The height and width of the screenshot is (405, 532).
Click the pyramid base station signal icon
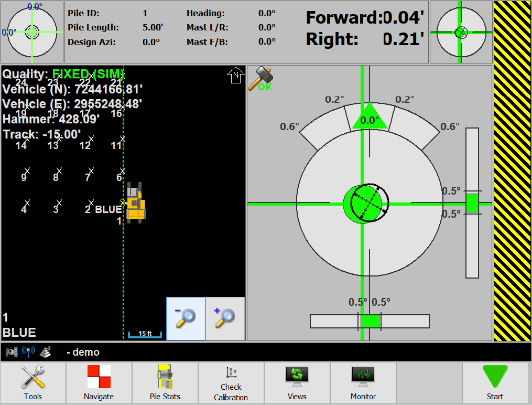tap(46, 352)
